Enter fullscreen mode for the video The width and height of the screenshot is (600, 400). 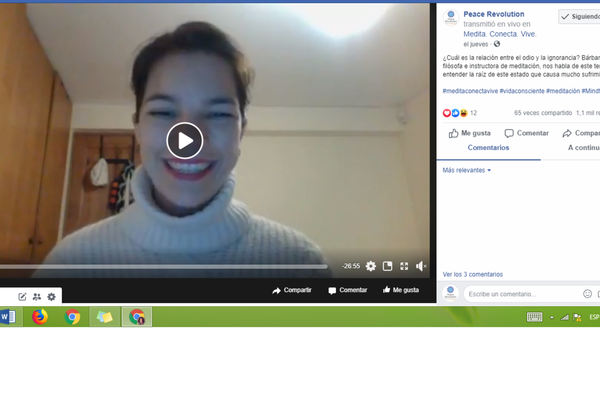404,266
